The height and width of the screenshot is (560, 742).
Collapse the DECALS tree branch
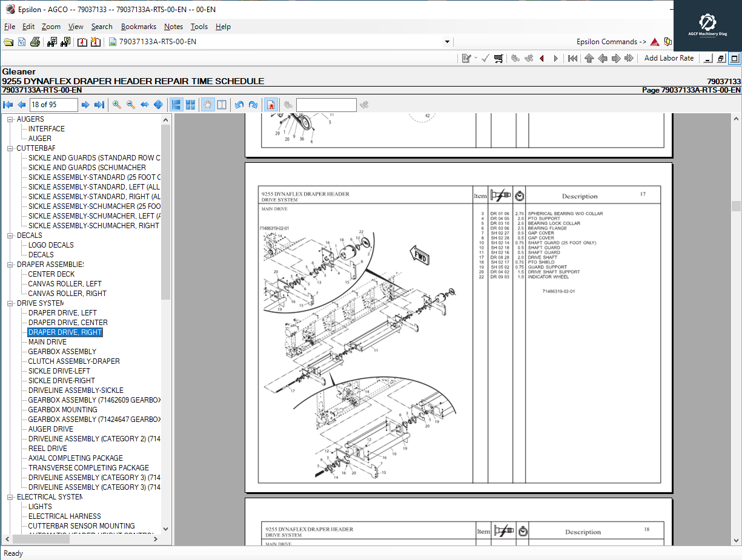tap(10, 235)
